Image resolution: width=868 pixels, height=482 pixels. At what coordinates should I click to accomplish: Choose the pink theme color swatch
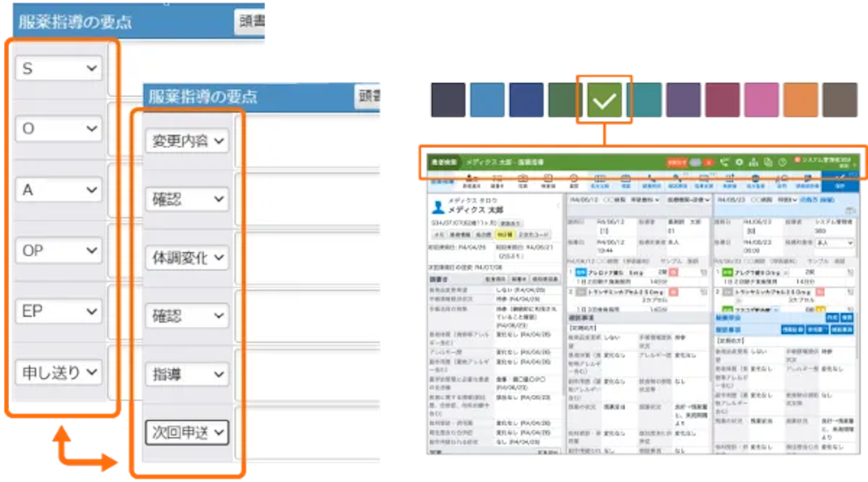click(761, 100)
